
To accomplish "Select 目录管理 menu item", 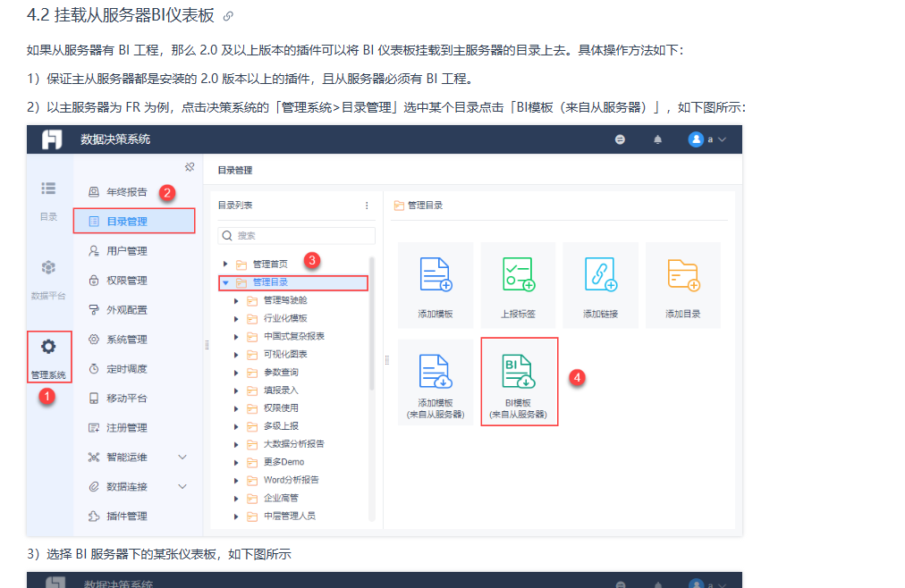I will pyautogui.click(x=134, y=222).
